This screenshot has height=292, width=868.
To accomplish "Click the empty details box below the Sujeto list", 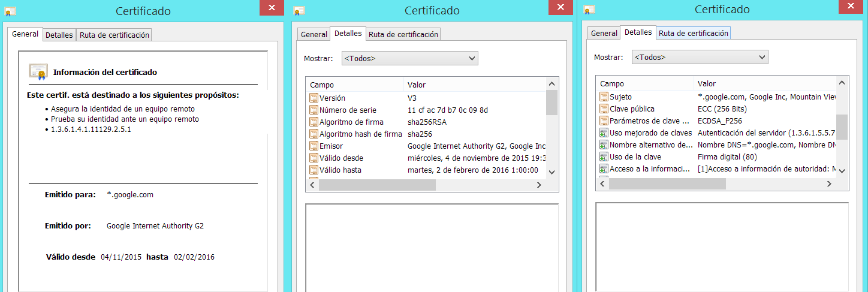I will [x=722, y=246].
